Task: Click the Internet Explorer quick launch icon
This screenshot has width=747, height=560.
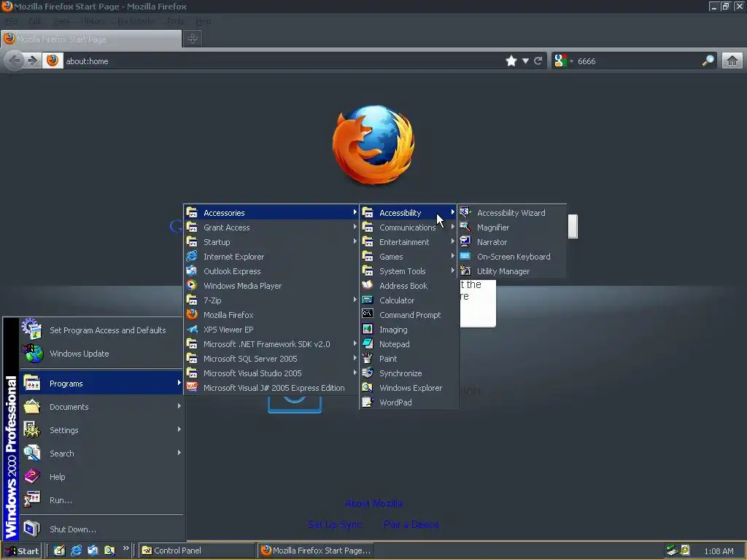Action: [76, 551]
